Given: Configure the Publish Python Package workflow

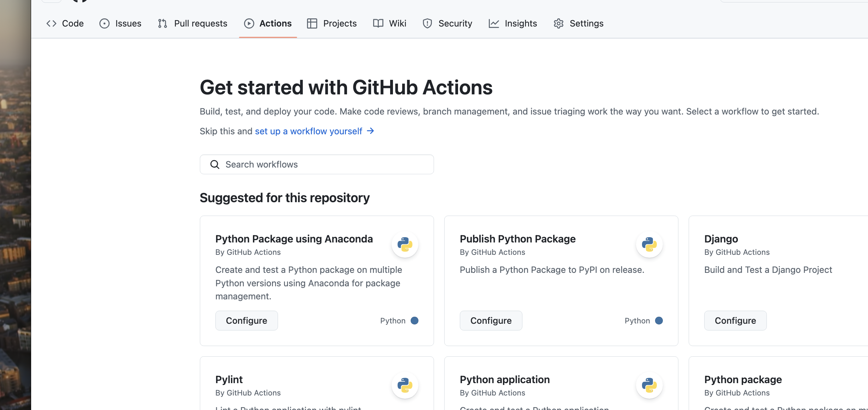Looking at the screenshot, I should tap(491, 321).
